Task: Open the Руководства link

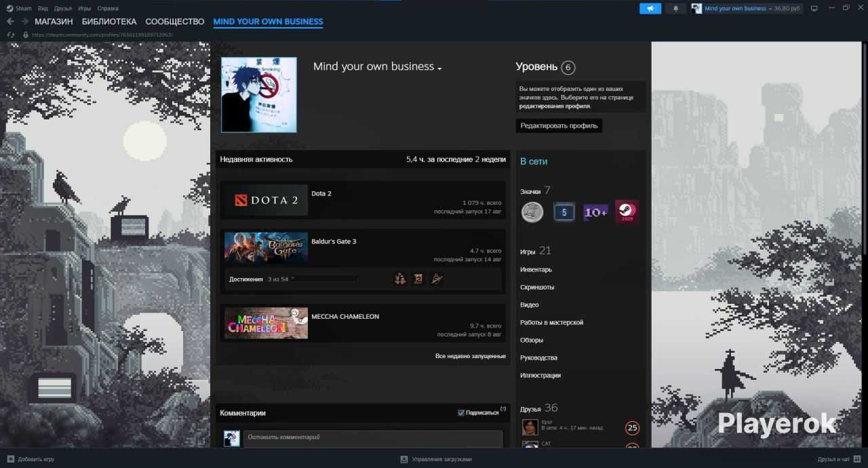Action: (x=538, y=358)
